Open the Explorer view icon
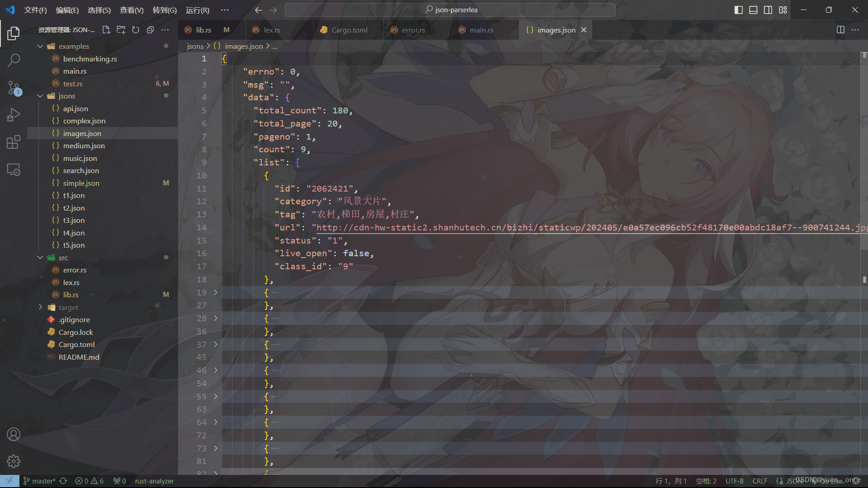The width and height of the screenshot is (868, 488). [x=14, y=33]
